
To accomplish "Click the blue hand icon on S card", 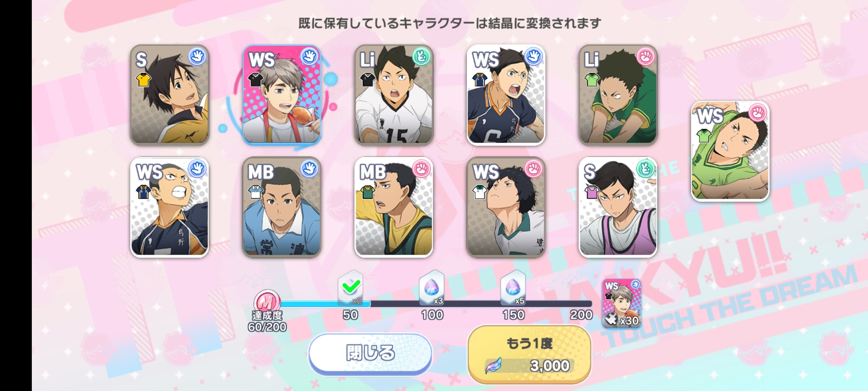I will (x=197, y=57).
